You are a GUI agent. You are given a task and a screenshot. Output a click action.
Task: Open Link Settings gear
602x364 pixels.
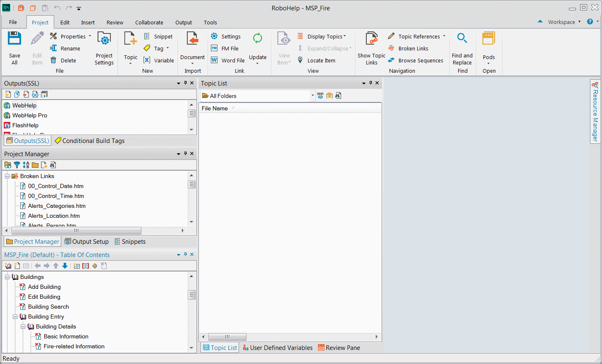click(214, 36)
